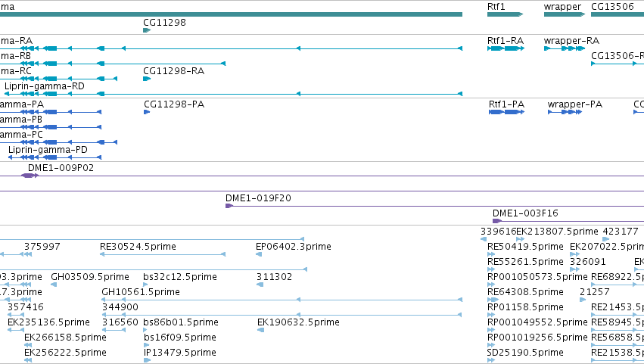Screen dimensions: 644x364
Task: Select the RE30524.5prime EST alignment line
Action: (163, 254)
